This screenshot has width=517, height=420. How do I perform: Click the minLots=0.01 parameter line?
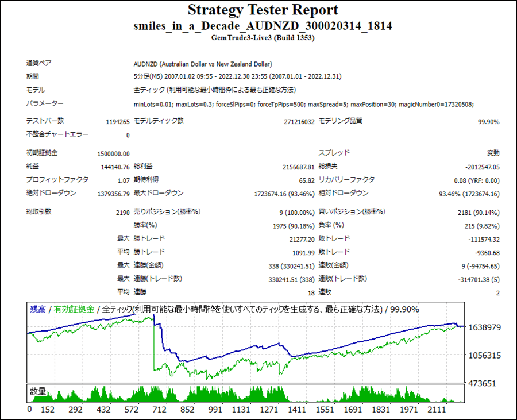point(304,105)
